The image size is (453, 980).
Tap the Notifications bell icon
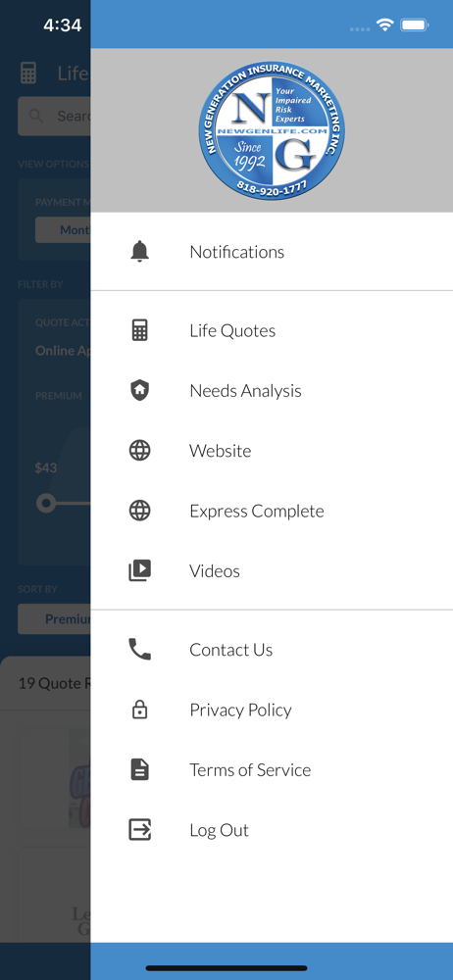[x=139, y=251]
